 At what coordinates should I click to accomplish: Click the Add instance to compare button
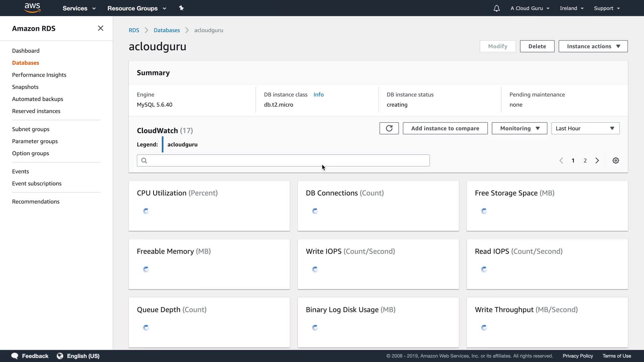pos(445,128)
